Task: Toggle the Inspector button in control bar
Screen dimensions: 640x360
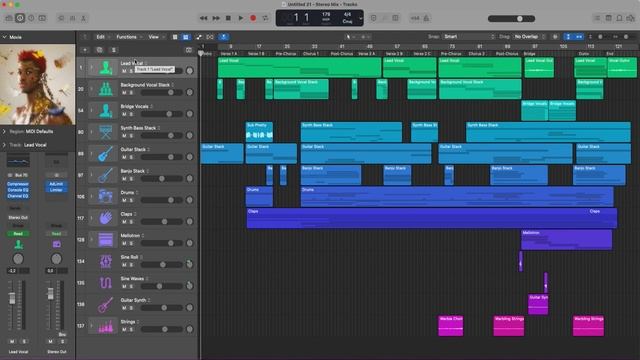Action: [x=20, y=18]
